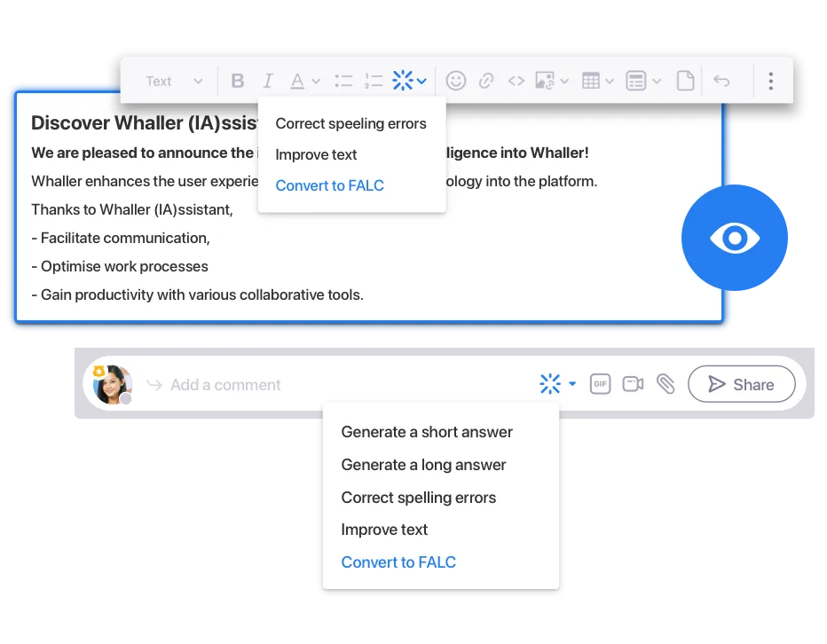Viewport: 827px width, 644px height.
Task: Apply italic formatting
Action: [267, 80]
